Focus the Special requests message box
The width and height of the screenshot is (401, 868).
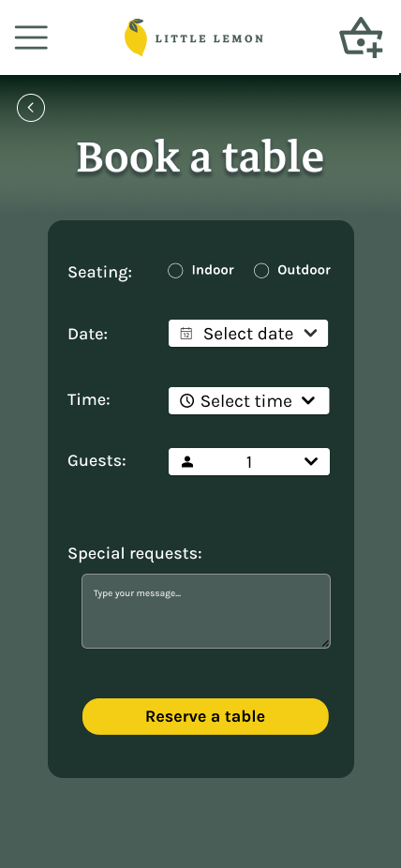click(206, 611)
